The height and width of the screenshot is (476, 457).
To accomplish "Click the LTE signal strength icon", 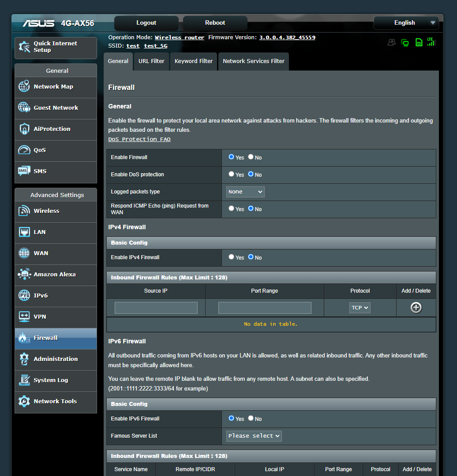I will click(x=431, y=42).
